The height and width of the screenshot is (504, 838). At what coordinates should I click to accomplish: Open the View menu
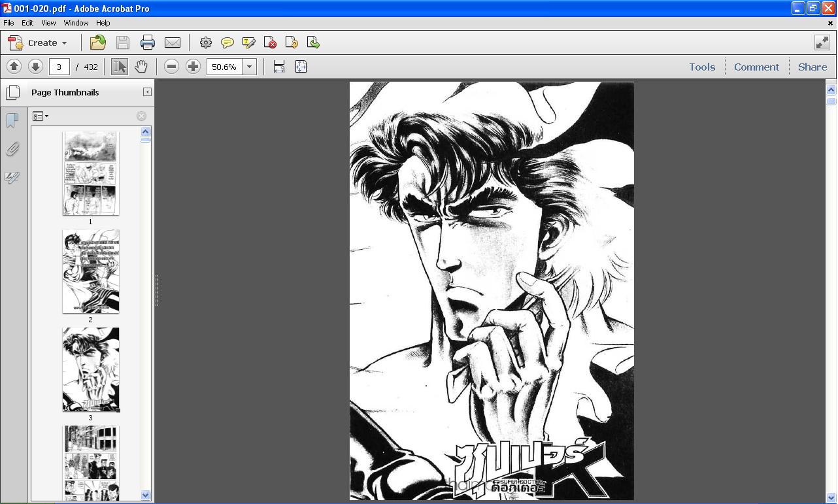click(48, 23)
